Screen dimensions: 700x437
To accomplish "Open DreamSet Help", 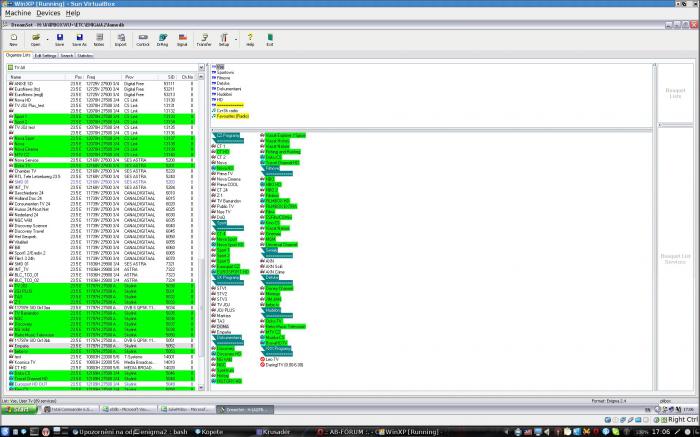I will coord(250,40).
